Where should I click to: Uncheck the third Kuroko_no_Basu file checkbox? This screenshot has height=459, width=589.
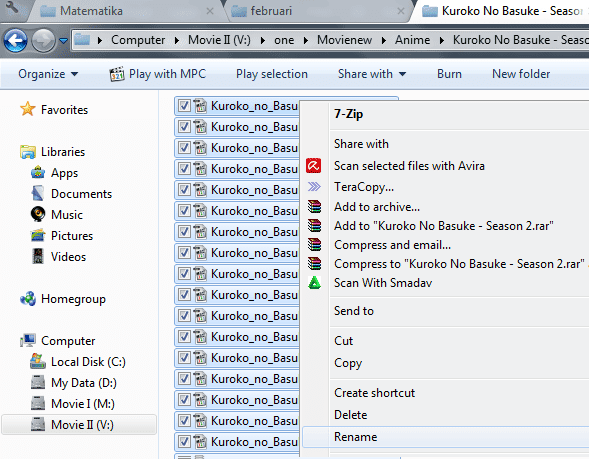coord(184,148)
